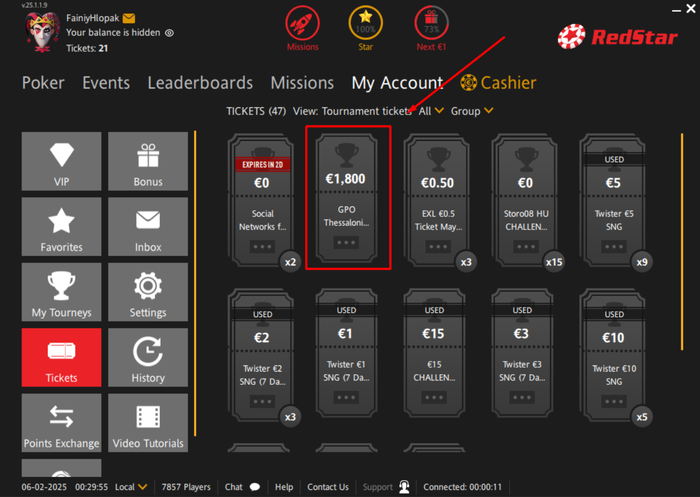Open the Poker tab
Screen dimensions: 700x497
(43, 83)
